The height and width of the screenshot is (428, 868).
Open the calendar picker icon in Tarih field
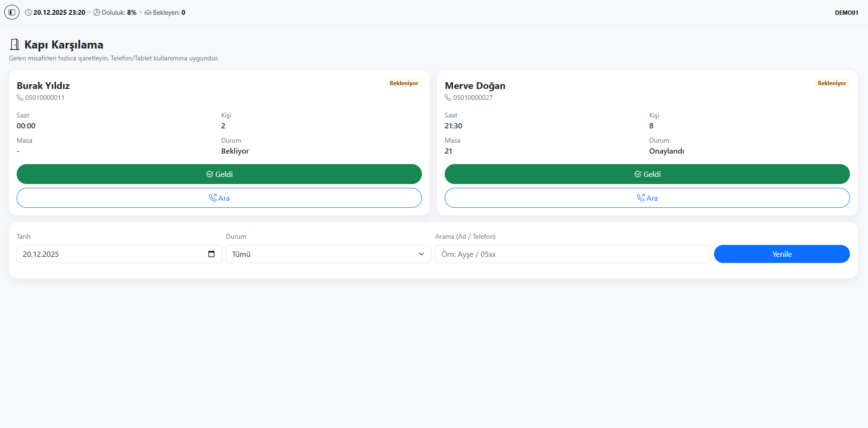point(211,254)
